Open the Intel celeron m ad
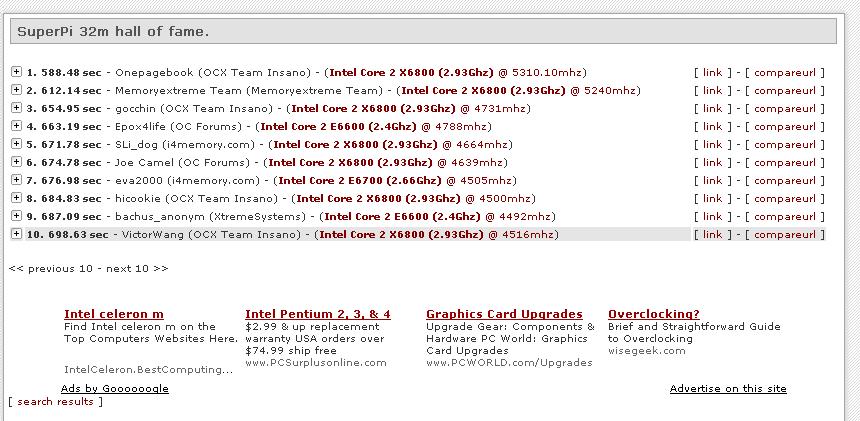 click(x=114, y=314)
